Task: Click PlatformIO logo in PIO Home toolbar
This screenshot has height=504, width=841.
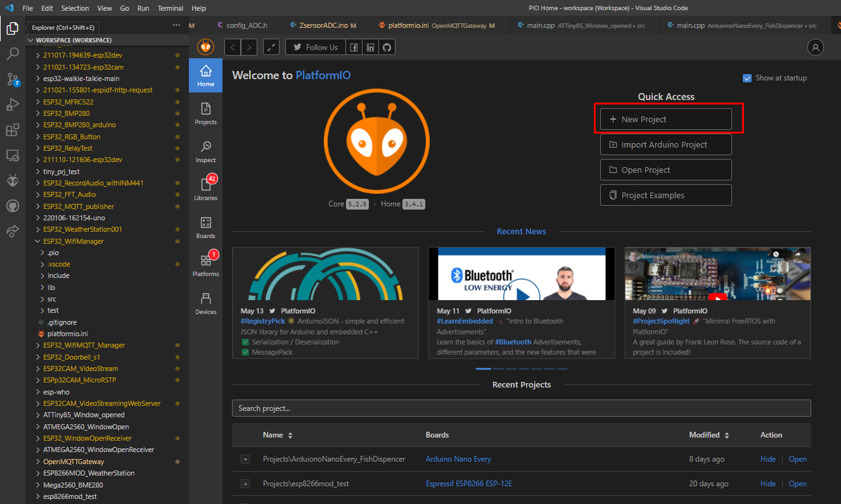Action: tap(206, 47)
